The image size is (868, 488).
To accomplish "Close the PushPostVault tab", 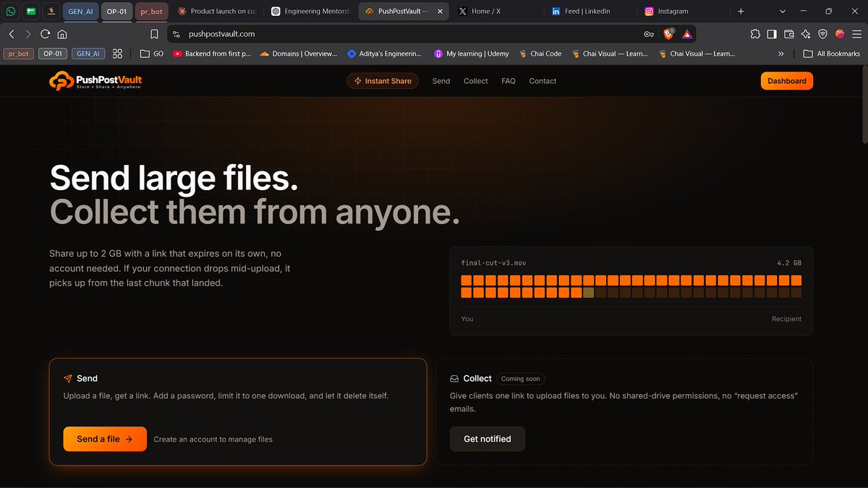I will pos(441,12).
